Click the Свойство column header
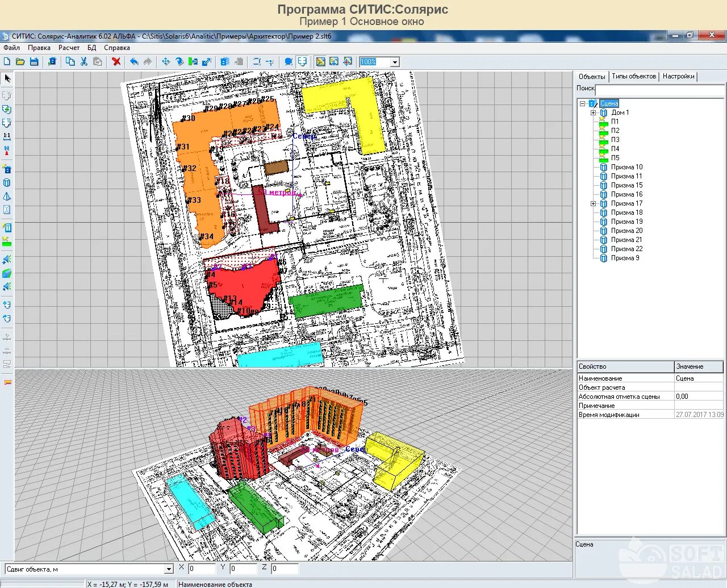The image size is (727, 588). [x=625, y=366]
